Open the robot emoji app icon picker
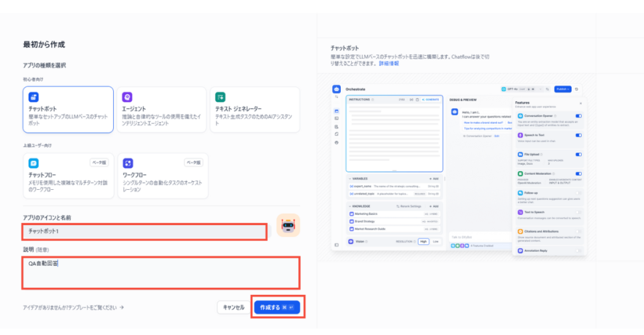This screenshot has height=335, width=644. click(x=288, y=226)
